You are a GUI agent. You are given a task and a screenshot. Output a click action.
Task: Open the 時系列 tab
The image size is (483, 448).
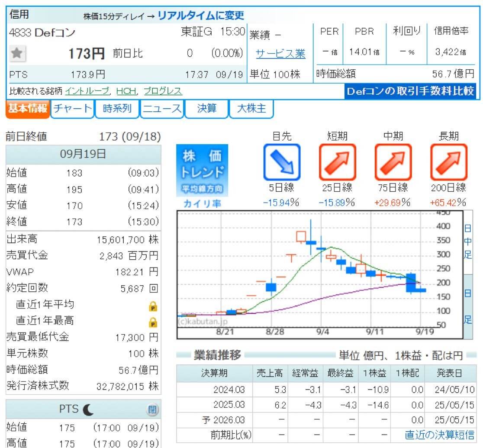tap(117, 108)
